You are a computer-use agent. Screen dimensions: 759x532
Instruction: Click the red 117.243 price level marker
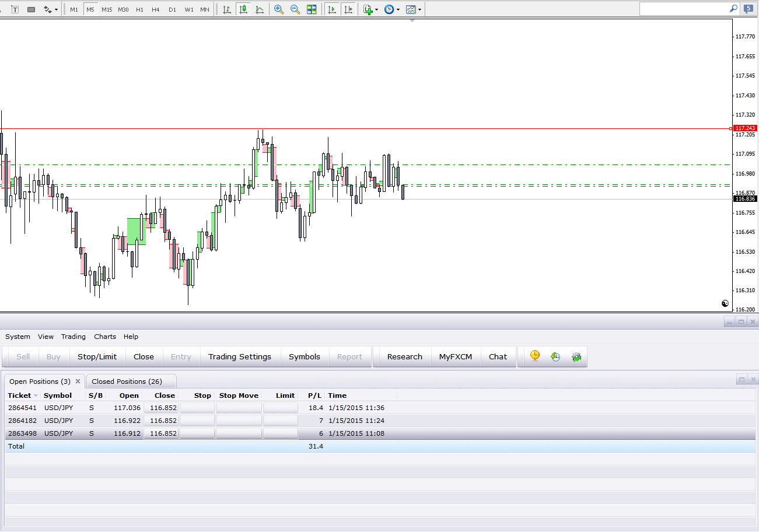(x=744, y=128)
